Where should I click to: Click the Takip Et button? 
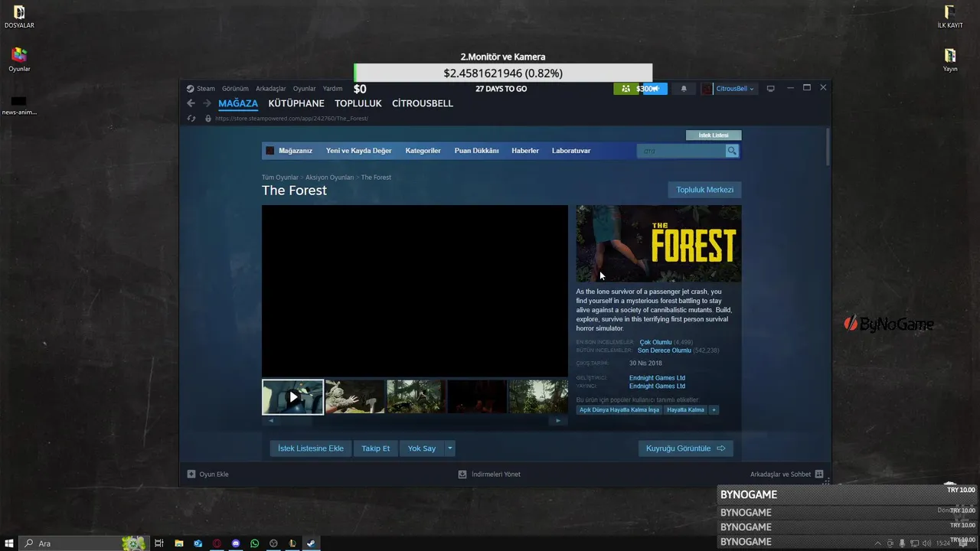click(375, 448)
